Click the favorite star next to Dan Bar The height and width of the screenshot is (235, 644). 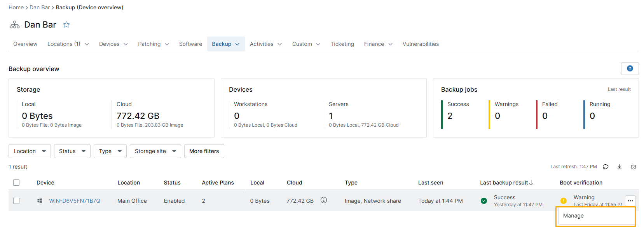pos(66,25)
